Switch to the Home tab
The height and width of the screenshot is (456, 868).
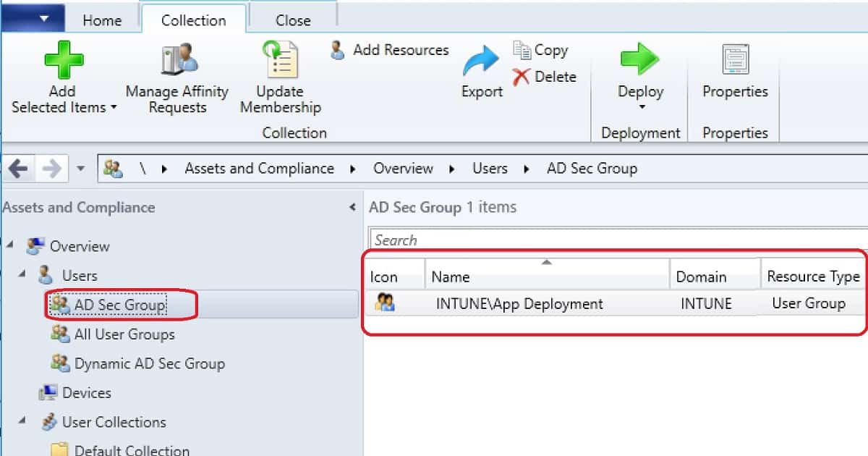[102, 20]
